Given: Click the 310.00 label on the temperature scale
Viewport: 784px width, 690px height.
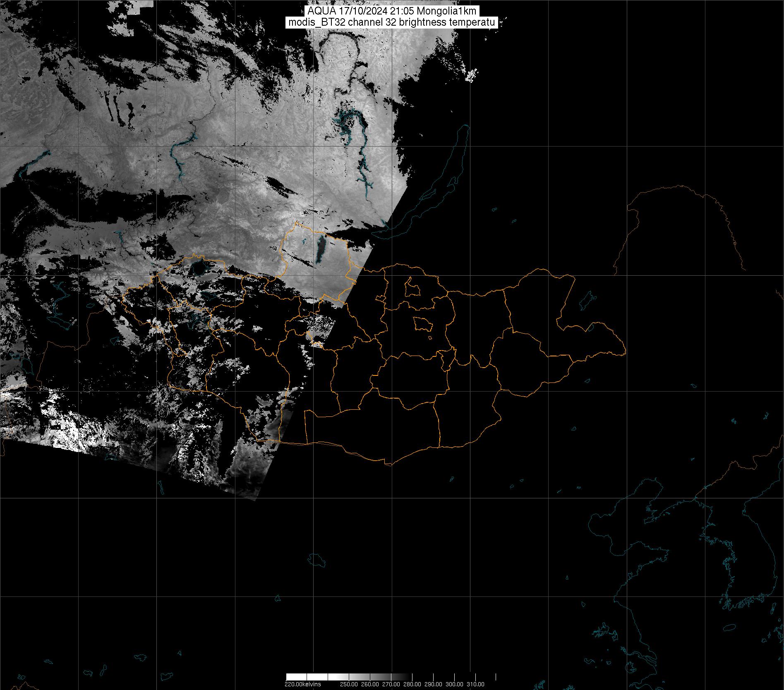Looking at the screenshot, I should pos(476,684).
